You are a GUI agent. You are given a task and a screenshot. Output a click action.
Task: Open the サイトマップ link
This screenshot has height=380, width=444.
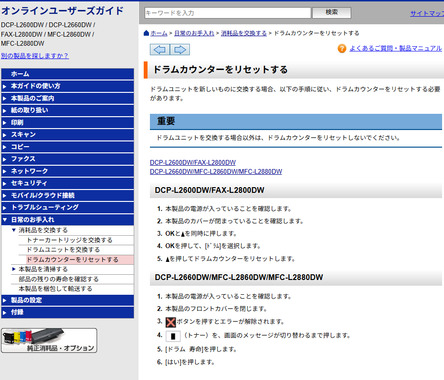427,13
